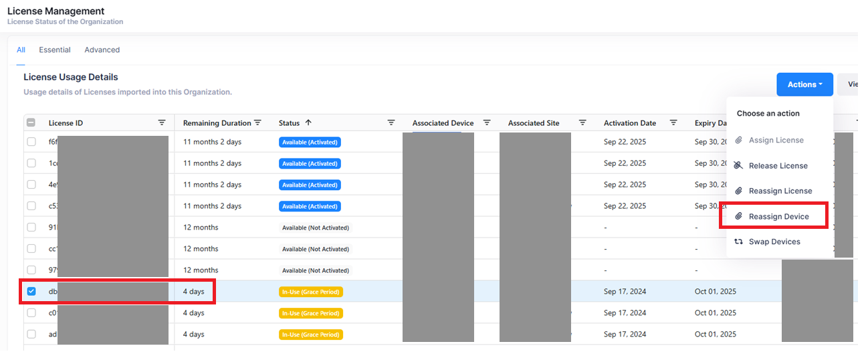Click the Swap Devices arrows icon
Image resolution: width=868 pixels, height=358 pixels.
click(738, 242)
